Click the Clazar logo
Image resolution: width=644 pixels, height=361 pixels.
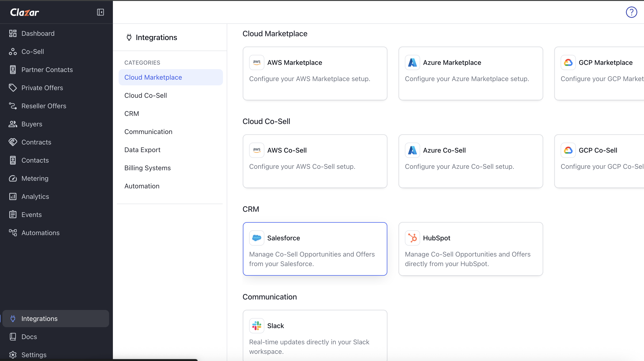[x=25, y=12]
